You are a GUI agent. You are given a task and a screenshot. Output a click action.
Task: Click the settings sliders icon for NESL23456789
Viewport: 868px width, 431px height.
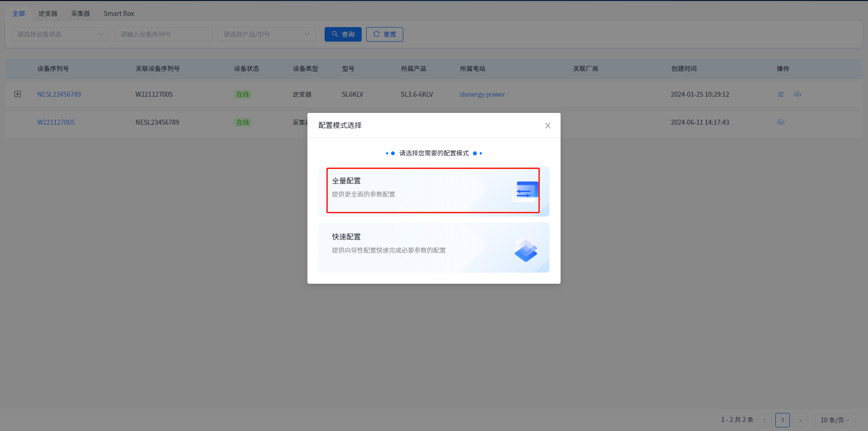[x=781, y=94]
